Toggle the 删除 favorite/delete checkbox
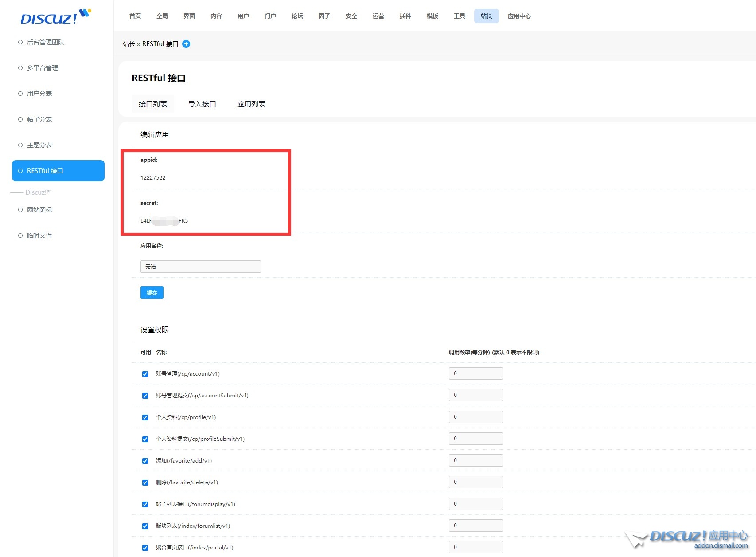756x557 pixels. click(145, 482)
